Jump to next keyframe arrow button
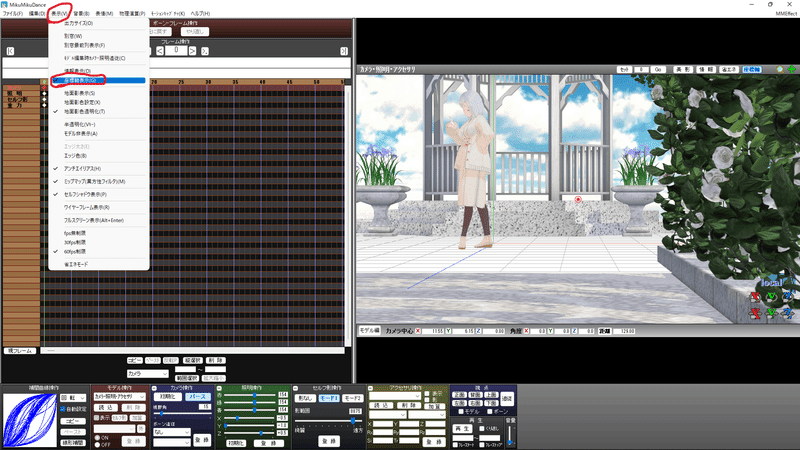Image resolution: width=800 pixels, height=450 pixels. point(205,51)
